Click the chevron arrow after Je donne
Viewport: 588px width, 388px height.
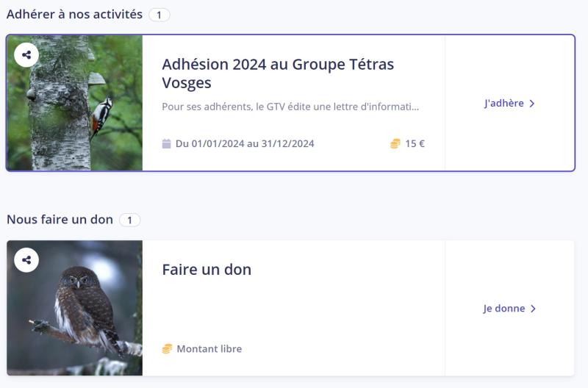[533, 309]
